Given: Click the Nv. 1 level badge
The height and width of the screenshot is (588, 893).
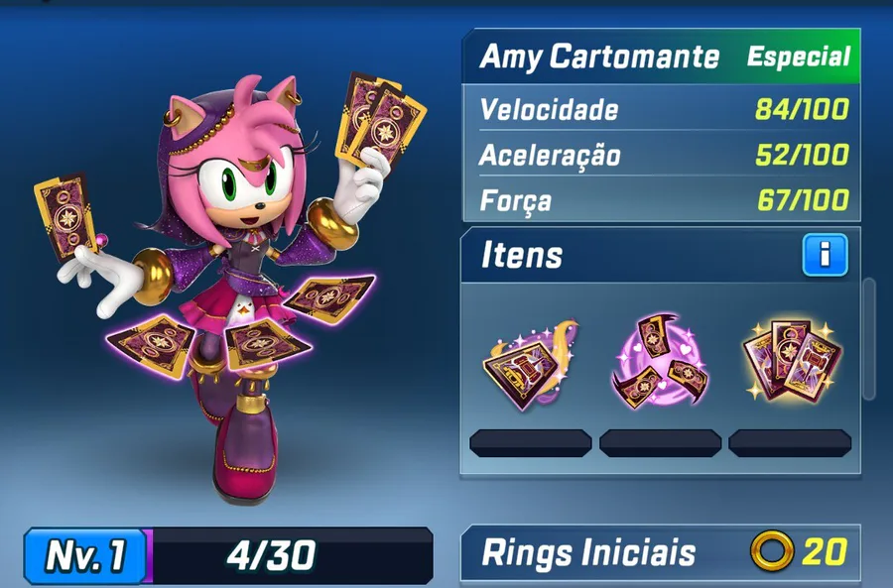Looking at the screenshot, I should point(85,555).
